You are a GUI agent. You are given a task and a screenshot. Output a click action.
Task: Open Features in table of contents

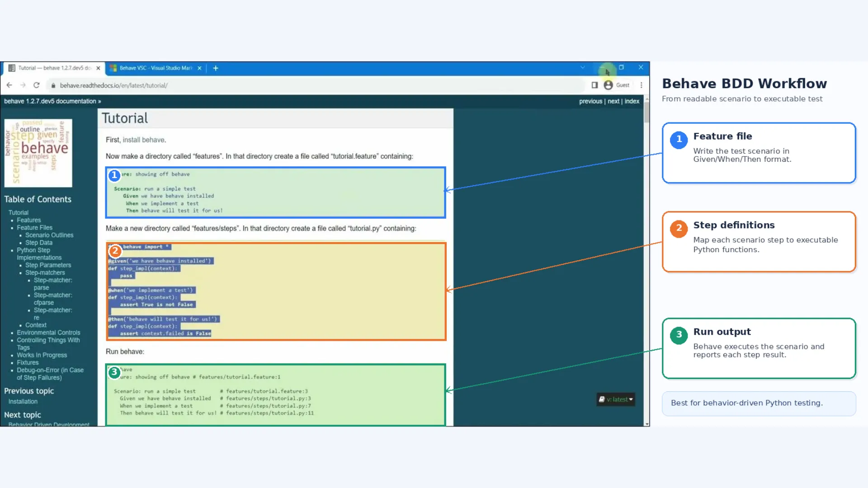28,220
